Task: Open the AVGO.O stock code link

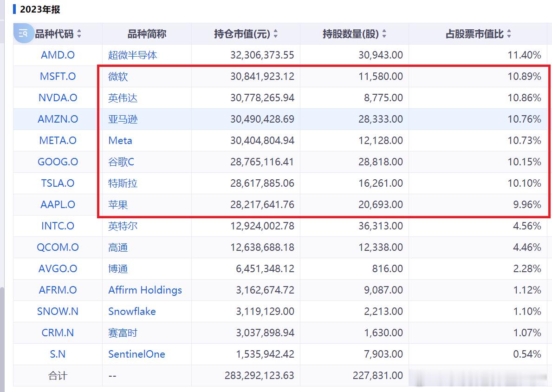Action: pos(58,269)
